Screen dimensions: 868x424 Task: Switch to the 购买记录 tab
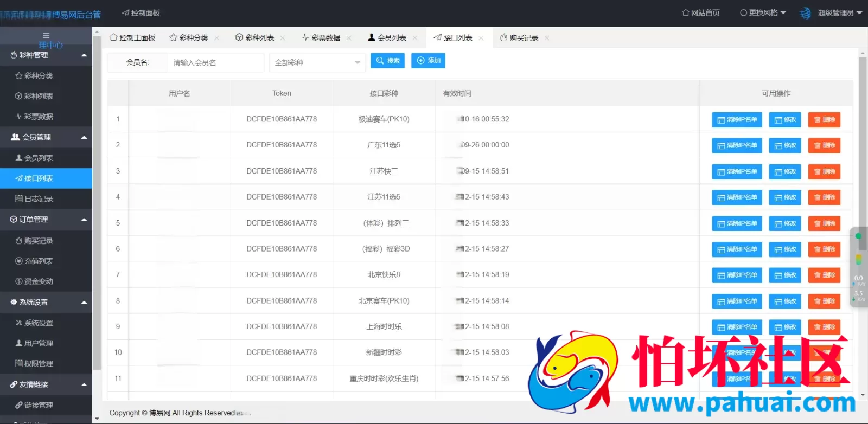tap(519, 37)
